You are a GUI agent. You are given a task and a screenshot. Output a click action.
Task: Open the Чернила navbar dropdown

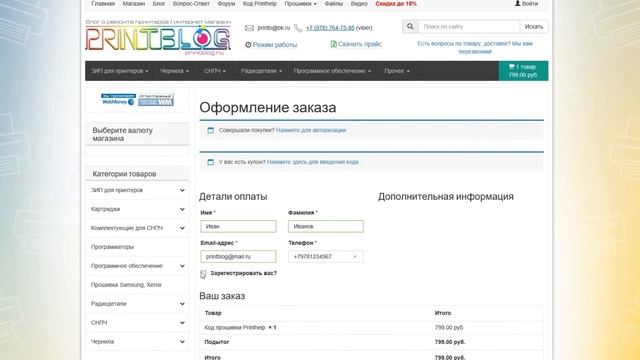pos(174,71)
